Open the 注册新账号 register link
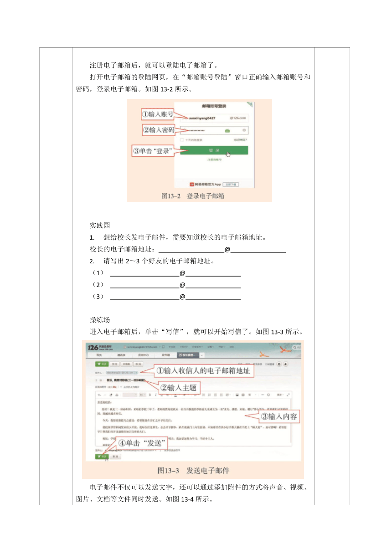Image resolution: width=392 pixels, height=554 pixels. tap(214, 160)
